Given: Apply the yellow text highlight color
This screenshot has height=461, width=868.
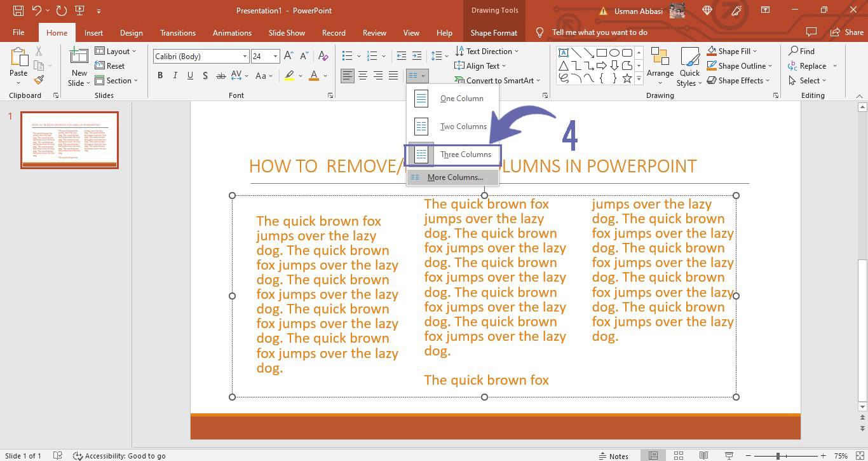Looking at the screenshot, I should [x=289, y=76].
